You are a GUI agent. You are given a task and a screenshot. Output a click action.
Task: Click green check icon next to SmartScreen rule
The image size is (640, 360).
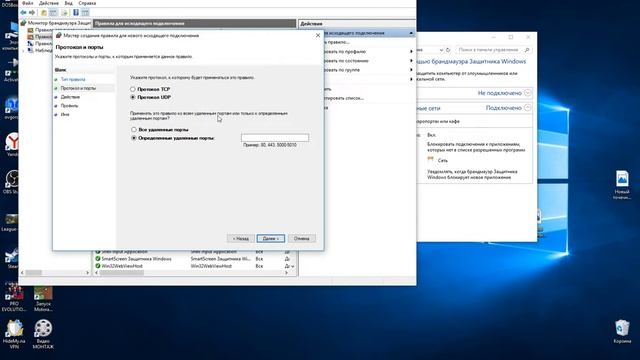tap(98, 259)
